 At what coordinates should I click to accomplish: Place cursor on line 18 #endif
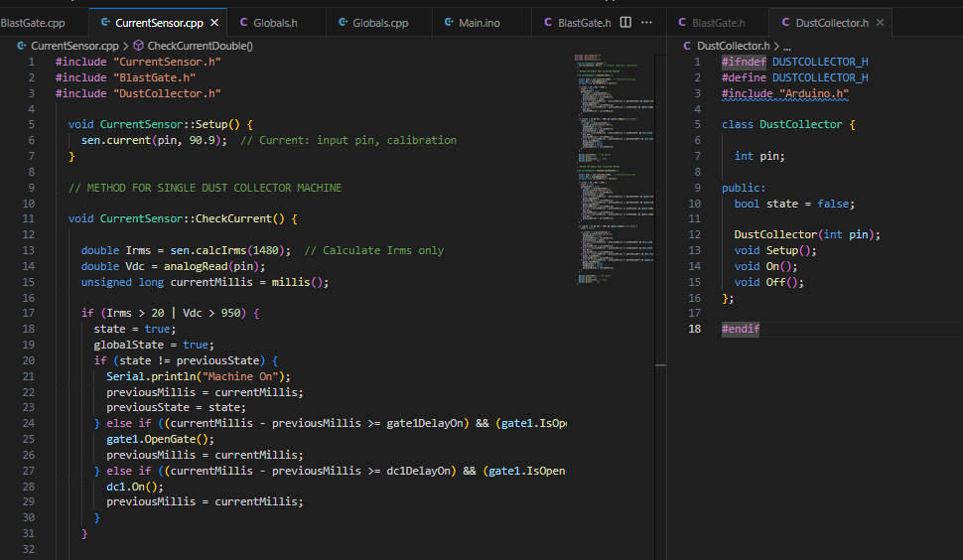(741, 329)
